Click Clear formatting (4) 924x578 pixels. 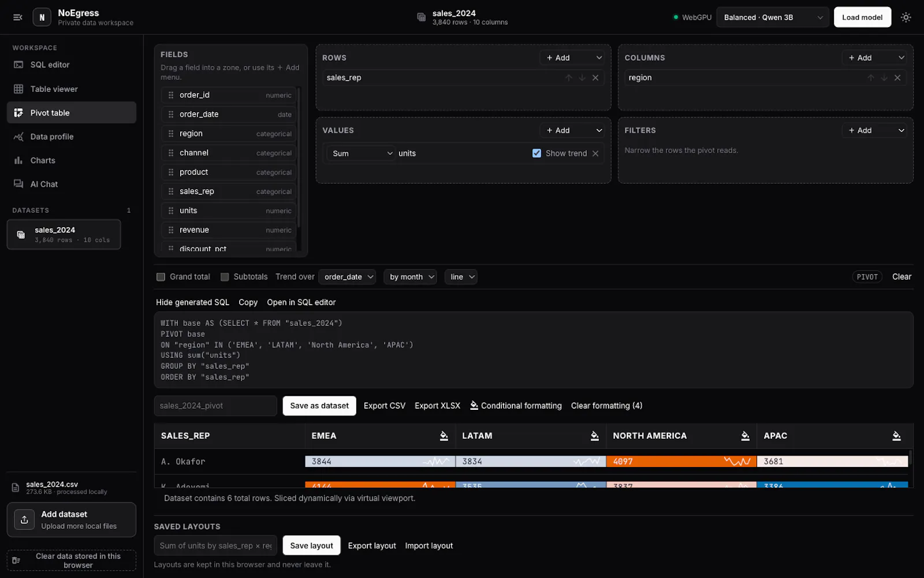(x=606, y=406)
